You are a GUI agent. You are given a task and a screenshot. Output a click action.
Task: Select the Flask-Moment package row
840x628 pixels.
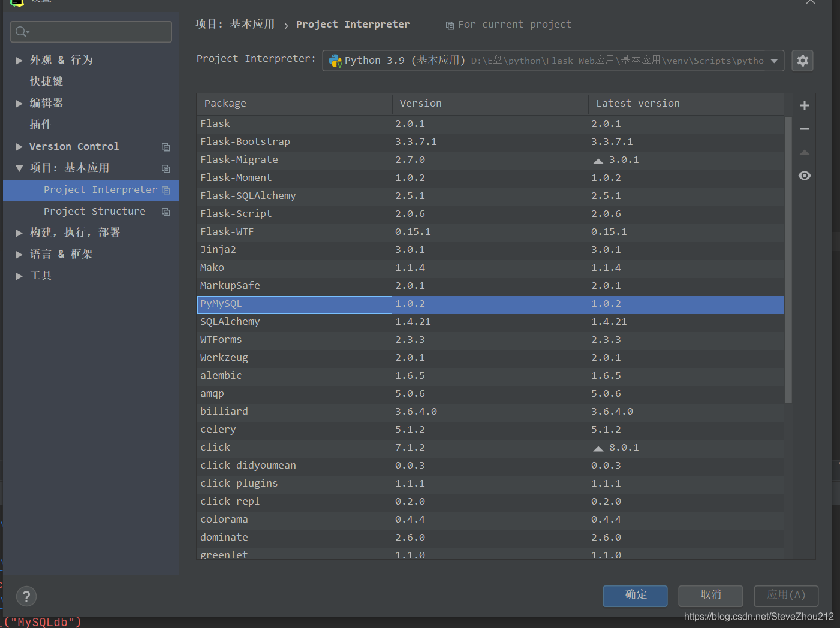pos(490,178)
